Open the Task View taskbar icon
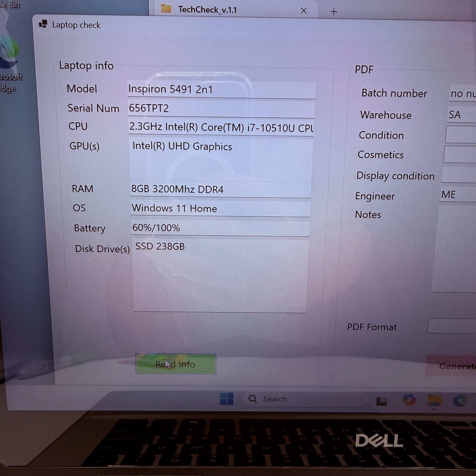The image size is (476, 476). (x=382, y=401)
